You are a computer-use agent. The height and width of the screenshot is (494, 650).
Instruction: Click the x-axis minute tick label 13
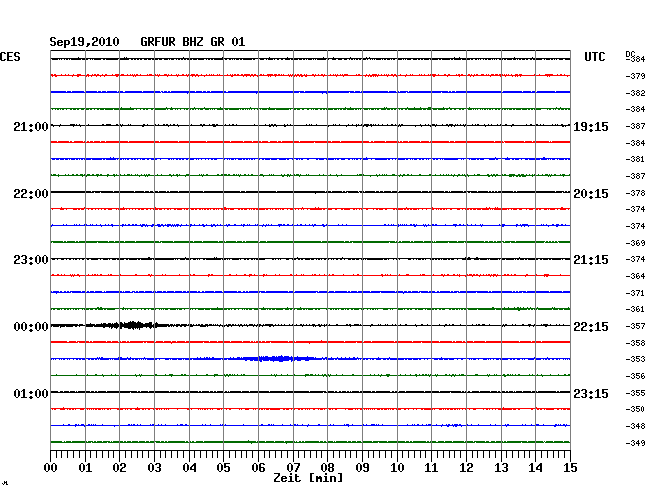[501, 468]
